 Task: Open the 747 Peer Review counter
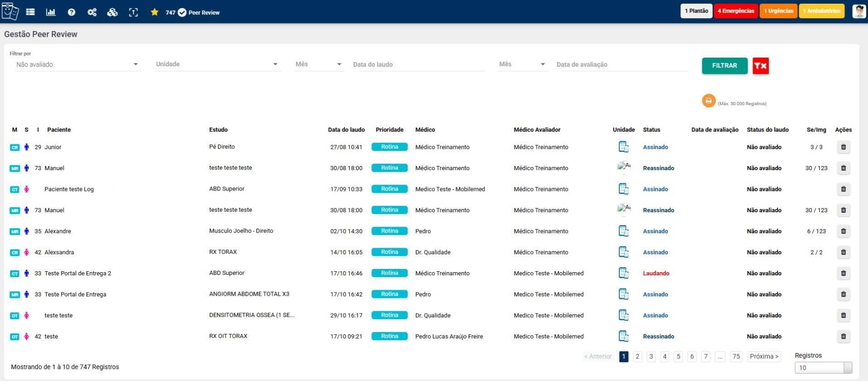coord(193,13)
